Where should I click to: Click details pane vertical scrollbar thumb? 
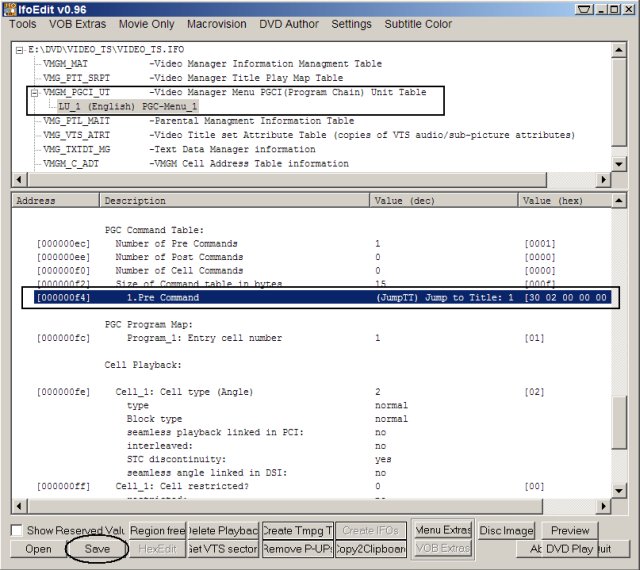(619, 423)
